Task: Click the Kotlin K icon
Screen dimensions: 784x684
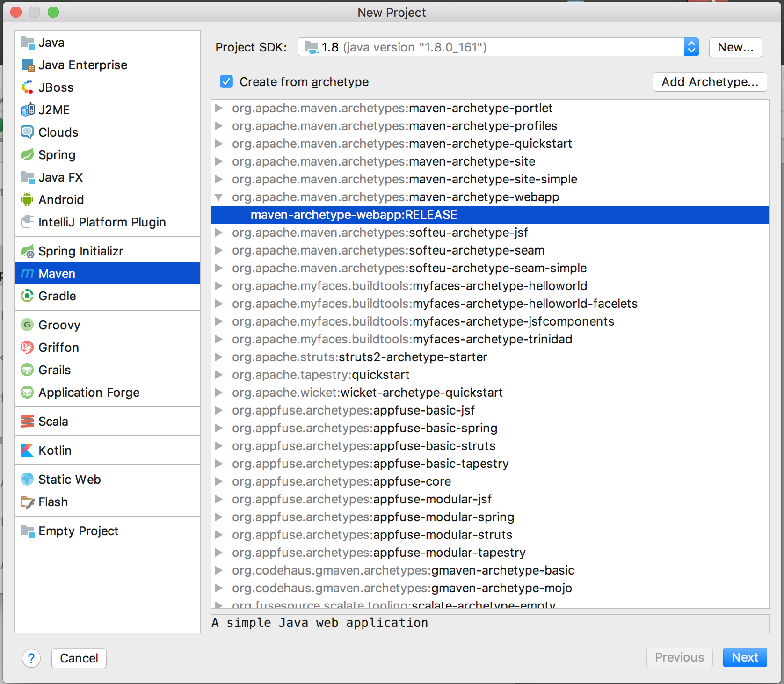Action: (28, 451)
